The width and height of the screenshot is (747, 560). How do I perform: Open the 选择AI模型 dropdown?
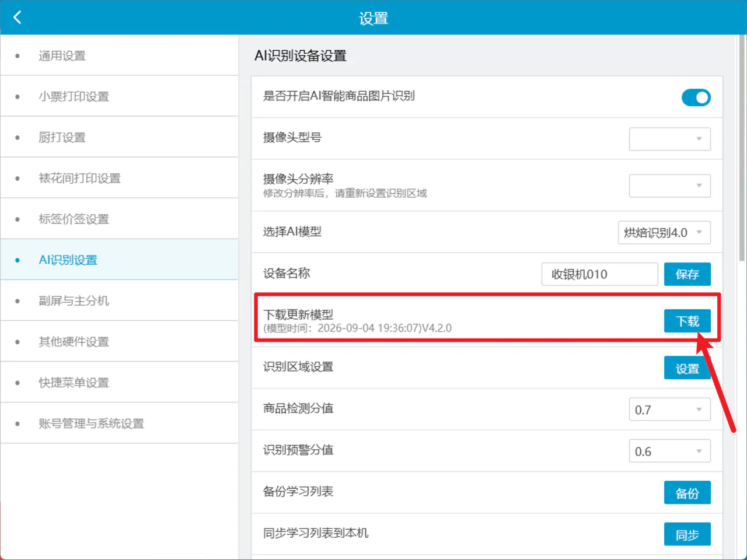click(x=664, y=232)
